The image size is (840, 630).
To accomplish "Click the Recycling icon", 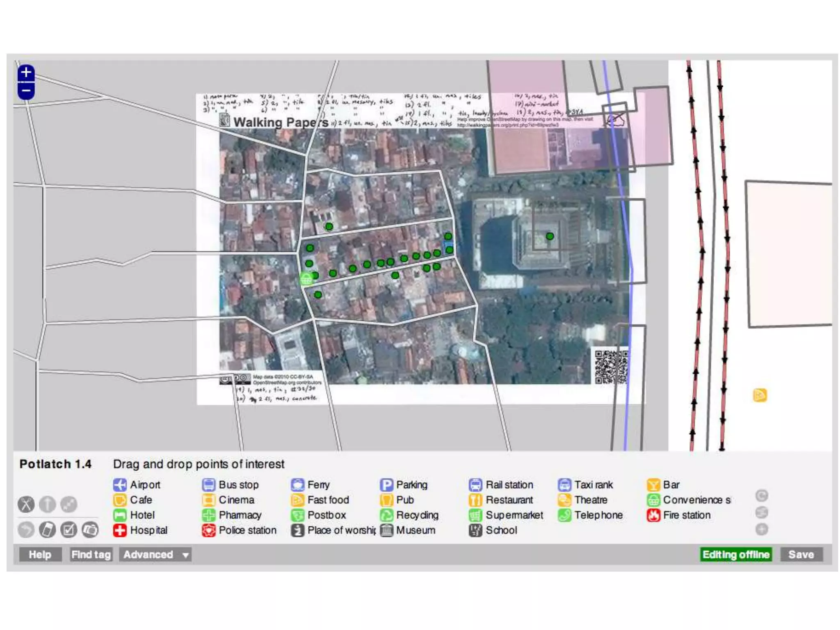I will point(386,515).
